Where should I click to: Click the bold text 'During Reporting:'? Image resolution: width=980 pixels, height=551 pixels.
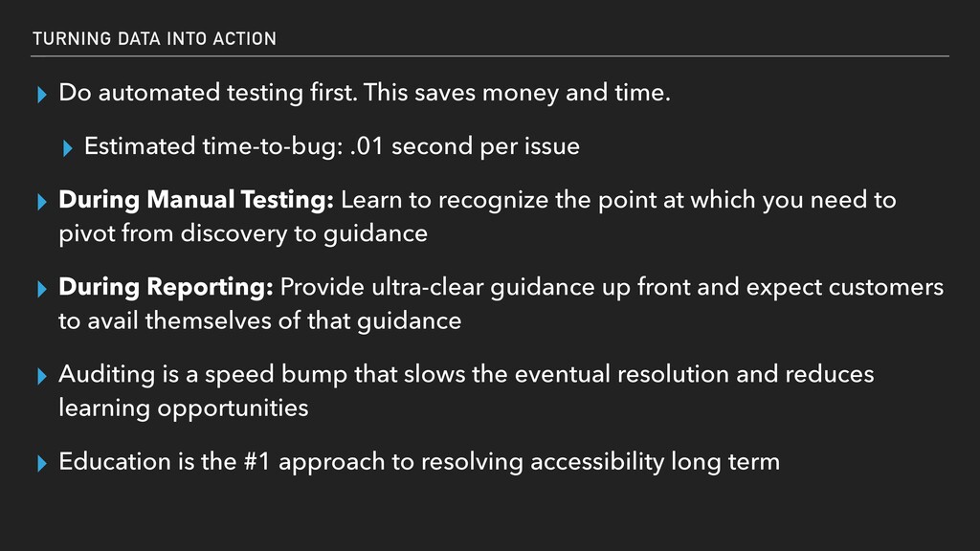[x=166, y=287]
